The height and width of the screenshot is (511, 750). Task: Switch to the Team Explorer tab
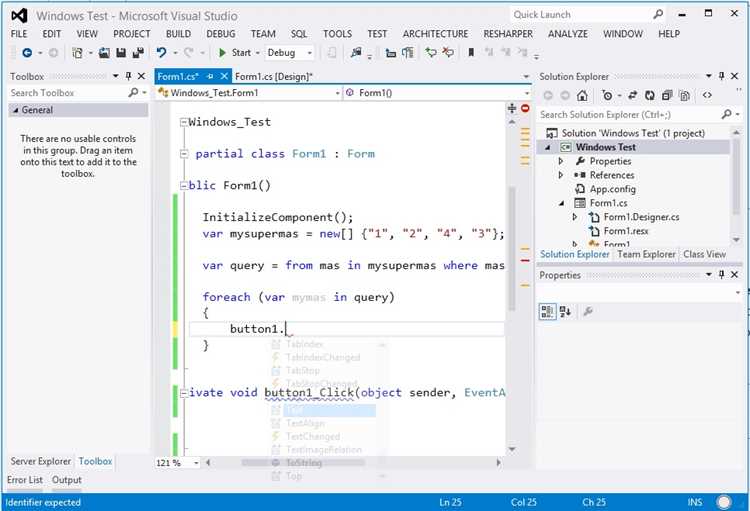pyautogui.click(x=646, y=254)
